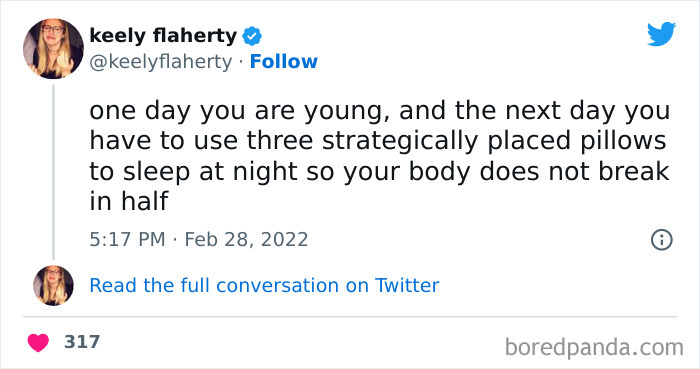This screenshot has height=369, width=700.
Task: Open the 5:17 PM timestamp
Action: click(x=127, y=240)
